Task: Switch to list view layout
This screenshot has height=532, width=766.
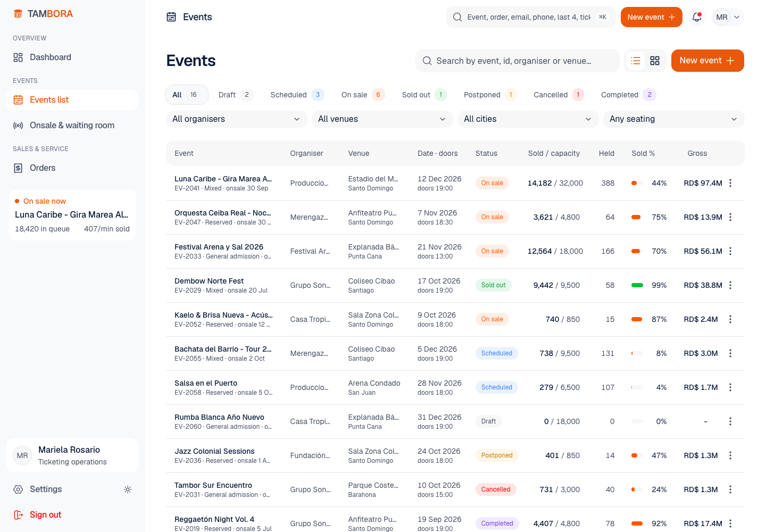Action: click(636, 61)
